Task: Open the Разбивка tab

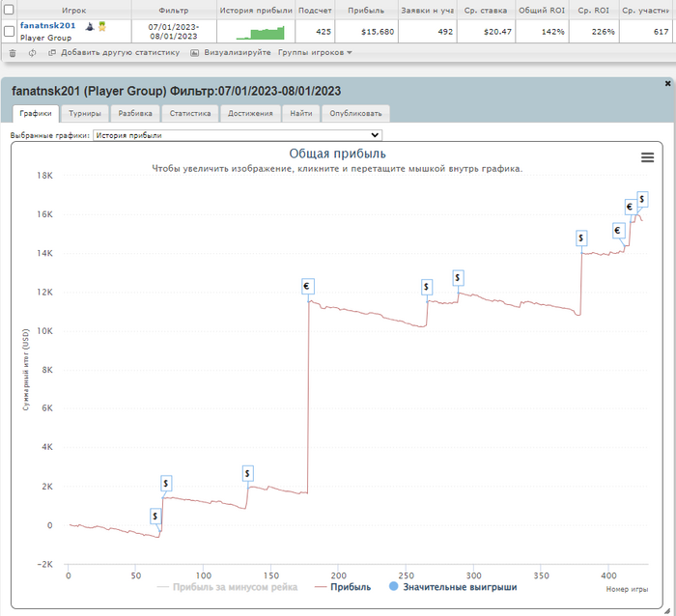Action: click(x=135, y=113)
